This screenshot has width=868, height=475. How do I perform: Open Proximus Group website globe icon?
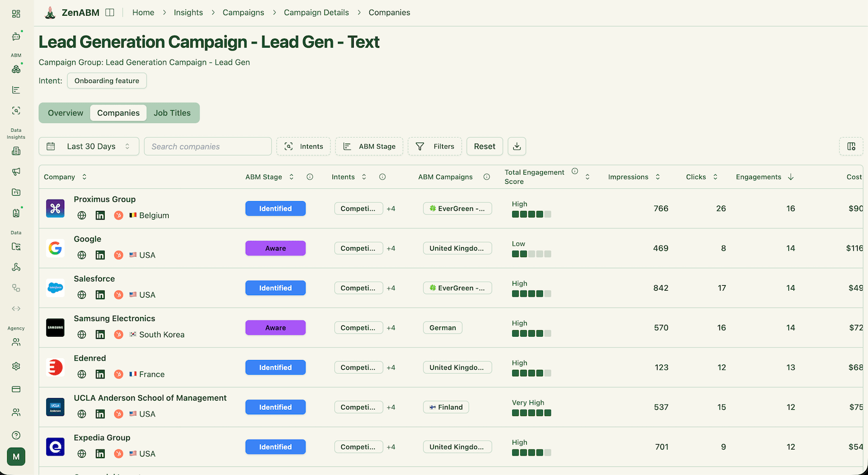coord(82,215)
